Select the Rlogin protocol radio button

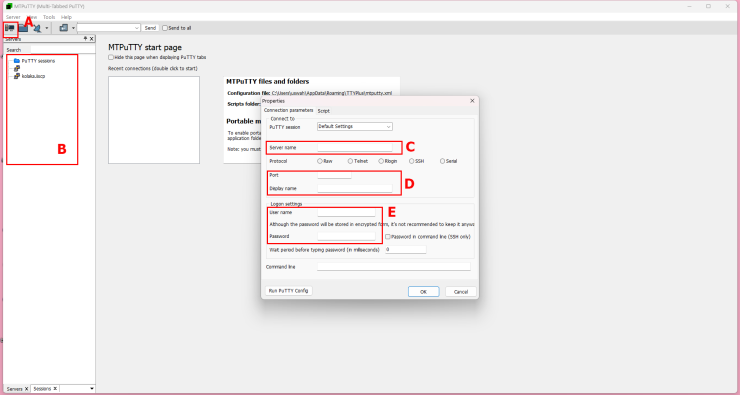point(381,161)
